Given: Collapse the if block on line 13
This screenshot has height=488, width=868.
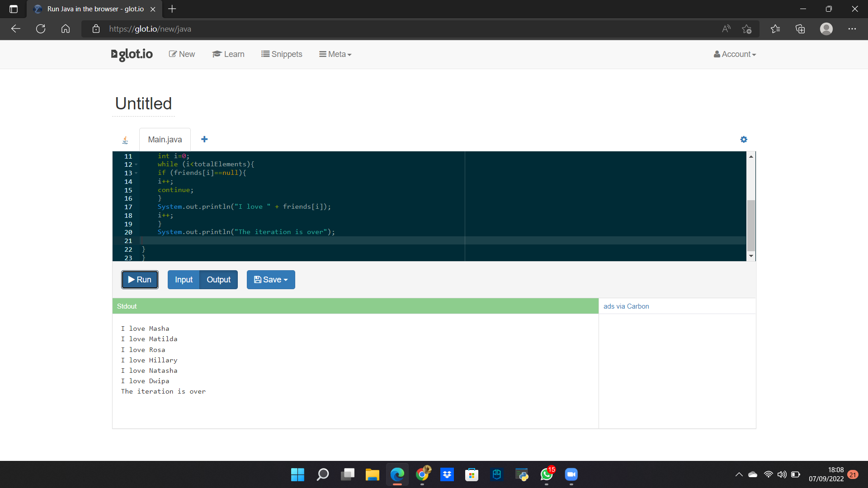Looking at the screenshot, I should click(137, 173).
